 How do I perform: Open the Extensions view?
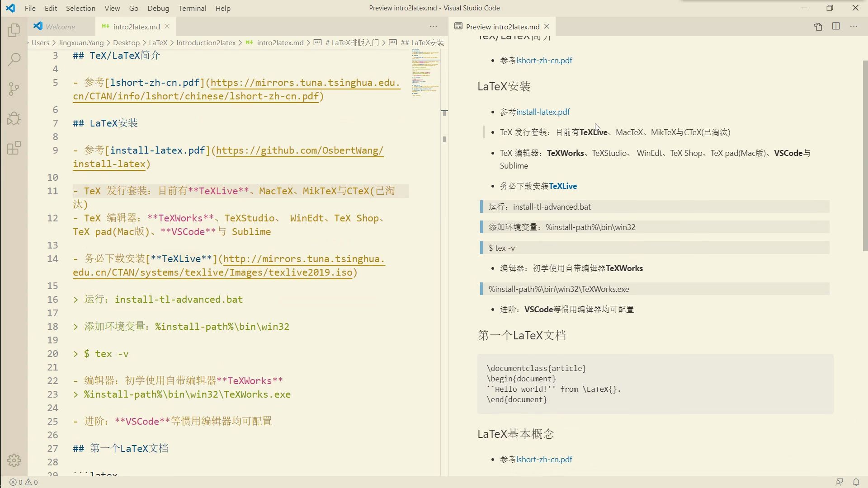[x=14, y=148]
